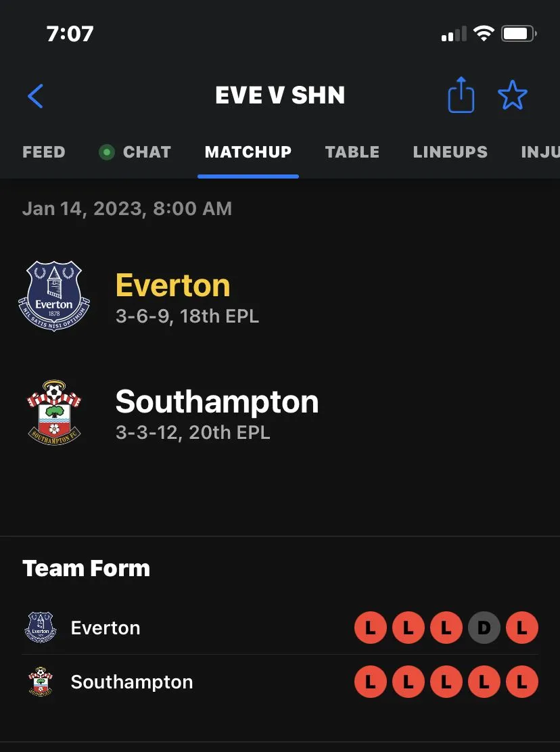The image size is (560, 752).
Task: Tap Southampton's first 'L' form badge
Action: click(x=371, y=682)
